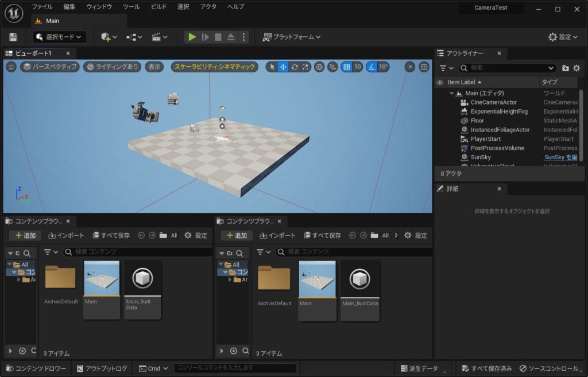The width and height of the screenshot is (588, 377).
Task: Click the advance single frame button
Action: [205, 37]
